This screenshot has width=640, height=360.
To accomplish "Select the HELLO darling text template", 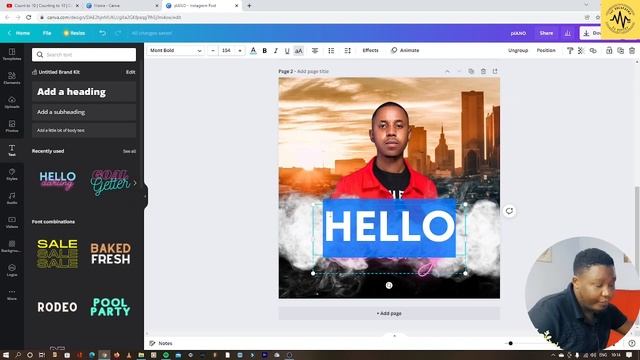I will (x=58, y=181).
